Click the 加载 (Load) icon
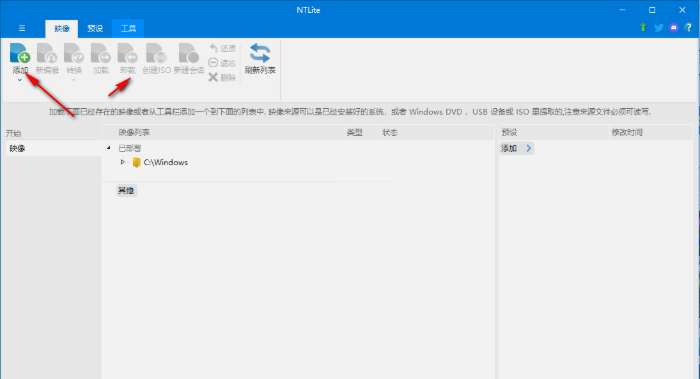 click(100, 53)
